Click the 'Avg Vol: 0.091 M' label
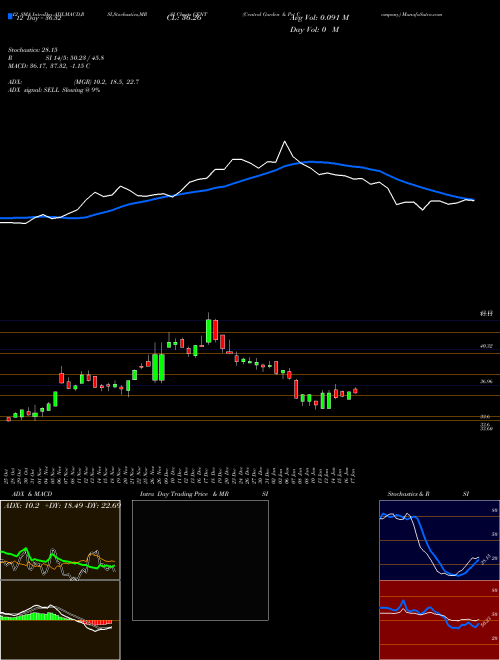Image resolution: width=500 pixels, height=660 pixels. point(319,18)
